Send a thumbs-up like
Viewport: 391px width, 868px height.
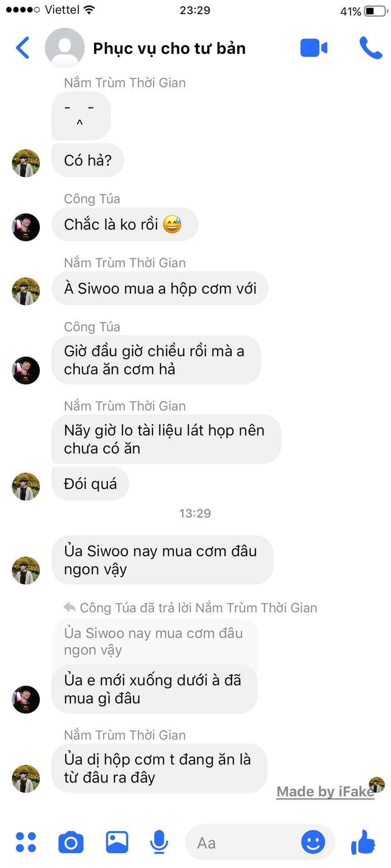click(x=363, y=842)
